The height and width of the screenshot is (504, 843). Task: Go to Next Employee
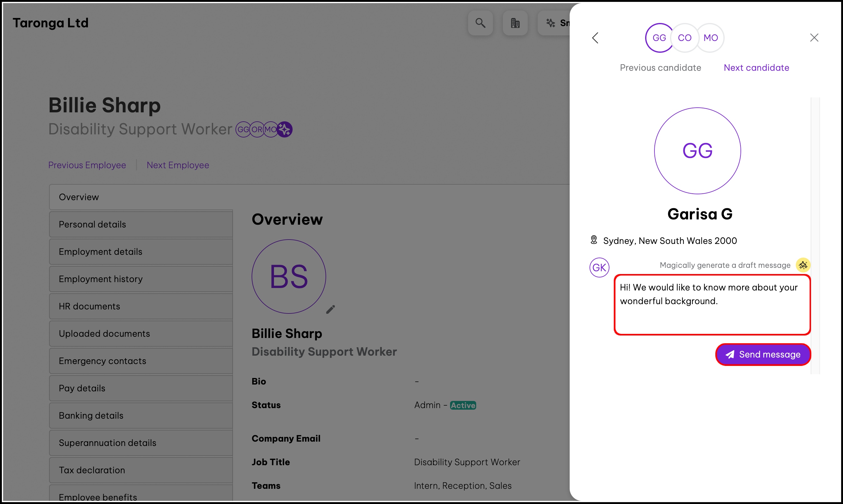point(178,165)
